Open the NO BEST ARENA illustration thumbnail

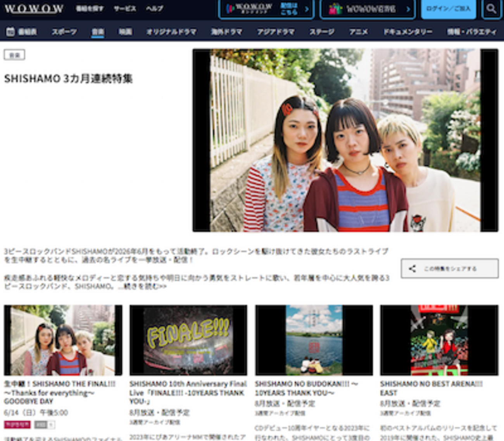(x=439, y=340)
